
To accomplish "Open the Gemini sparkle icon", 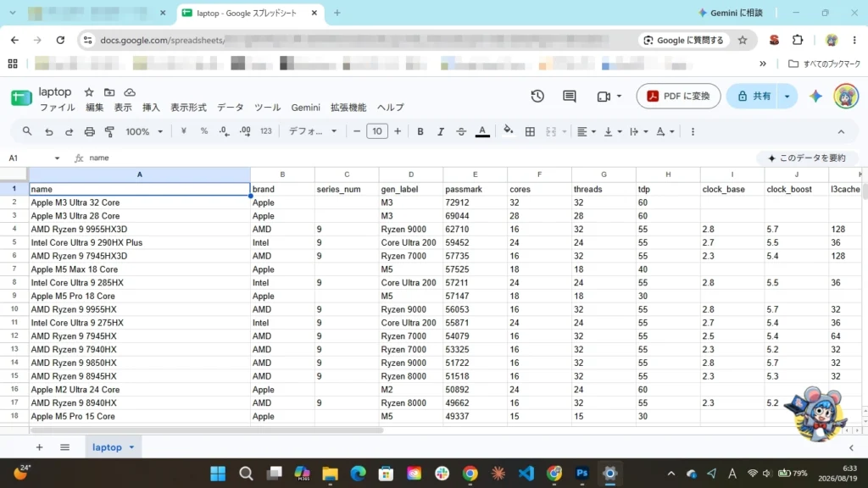I will pyautogui.click(x=815, y=97).
